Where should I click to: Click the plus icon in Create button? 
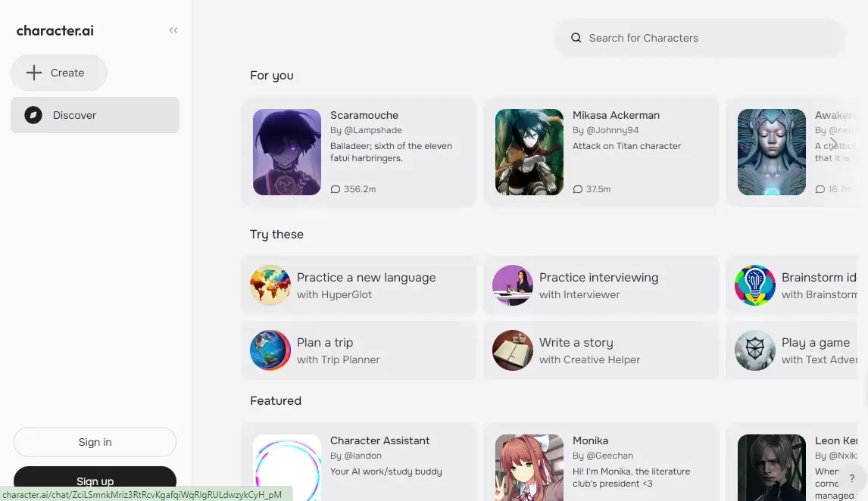pos(34,73)
